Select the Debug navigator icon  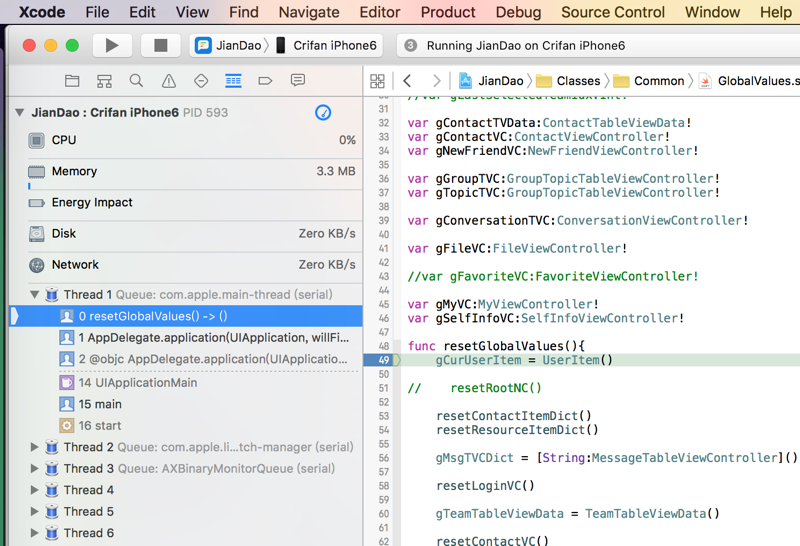coord(233,81)
